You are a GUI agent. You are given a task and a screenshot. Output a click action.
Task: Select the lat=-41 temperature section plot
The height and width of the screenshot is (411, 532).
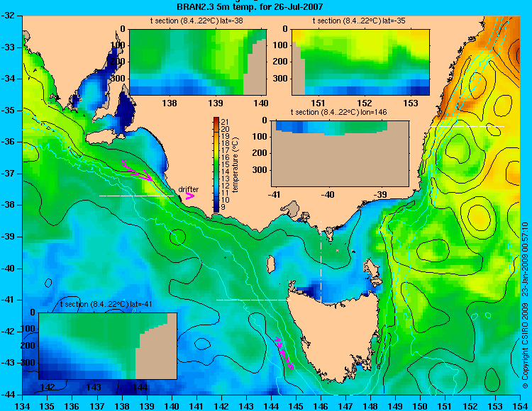coord(108,346)
